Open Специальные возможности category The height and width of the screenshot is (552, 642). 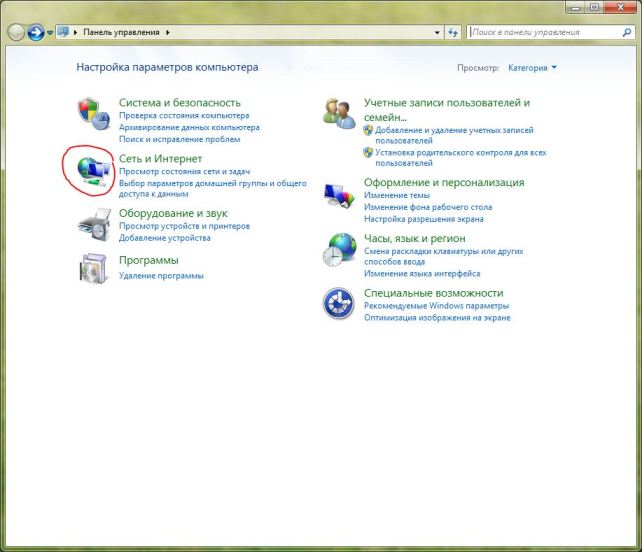click(434, 293)
